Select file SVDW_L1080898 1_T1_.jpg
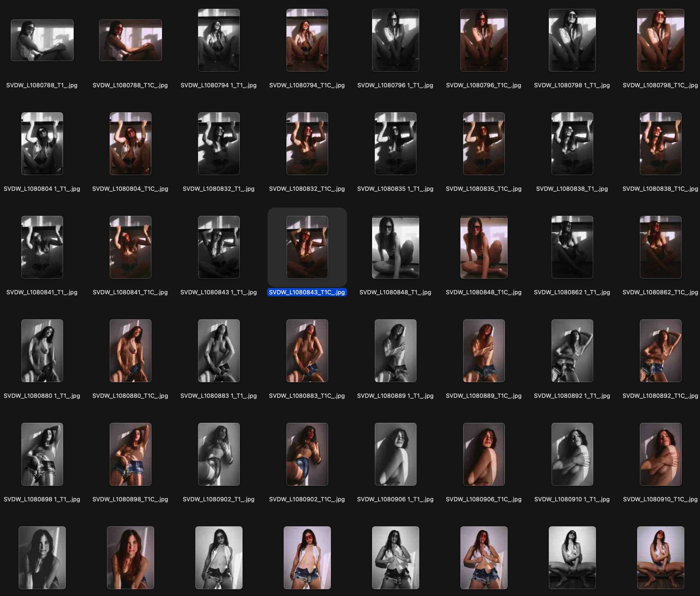Image resolution: width=700 pixels, height=596 pixels. click(x=42, y=454)
